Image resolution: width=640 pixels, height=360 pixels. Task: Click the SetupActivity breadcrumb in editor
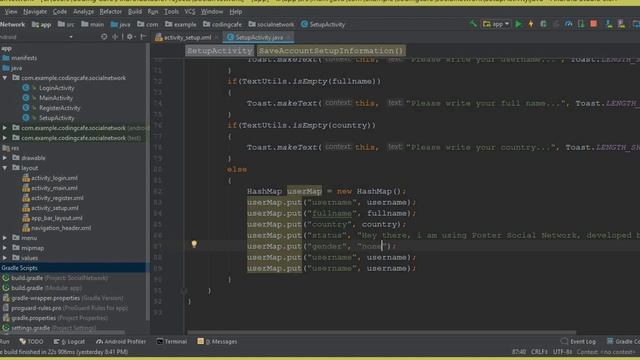point(220,51)
